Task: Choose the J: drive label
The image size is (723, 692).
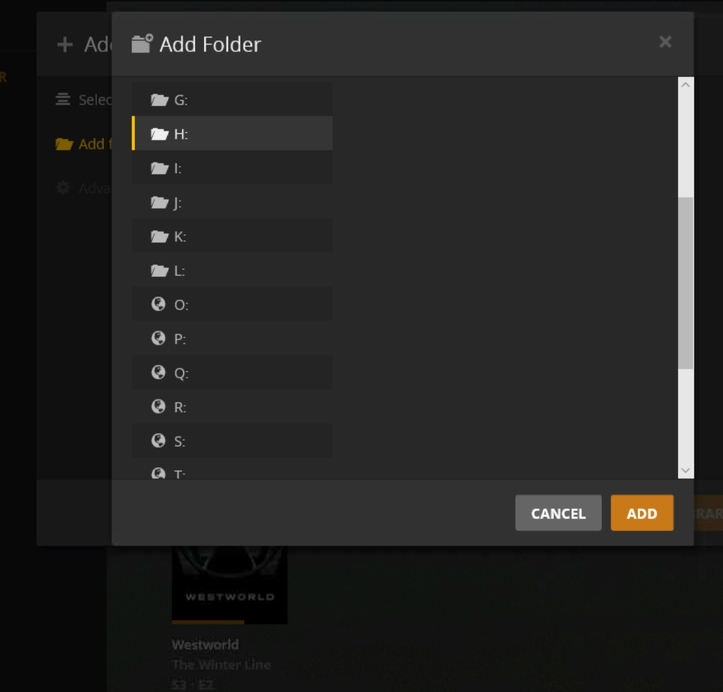Action: point(178,203)
